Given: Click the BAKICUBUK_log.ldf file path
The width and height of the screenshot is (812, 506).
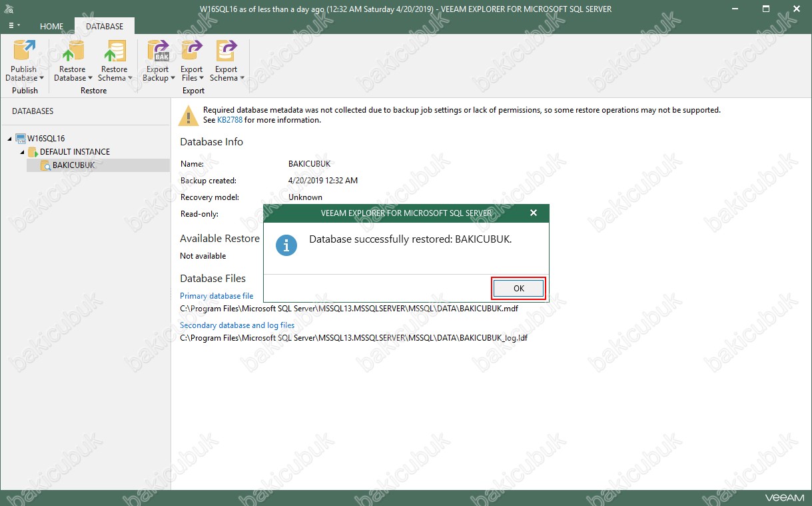Looking at the screenshot, I should click(x=354, y=338).
